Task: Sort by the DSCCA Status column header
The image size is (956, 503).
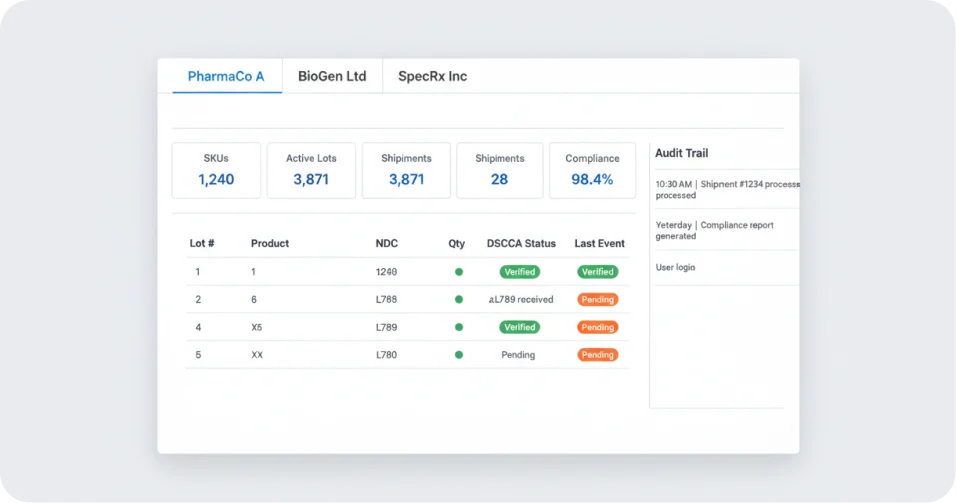Action: pyautogui.click(x=521, y=243)
